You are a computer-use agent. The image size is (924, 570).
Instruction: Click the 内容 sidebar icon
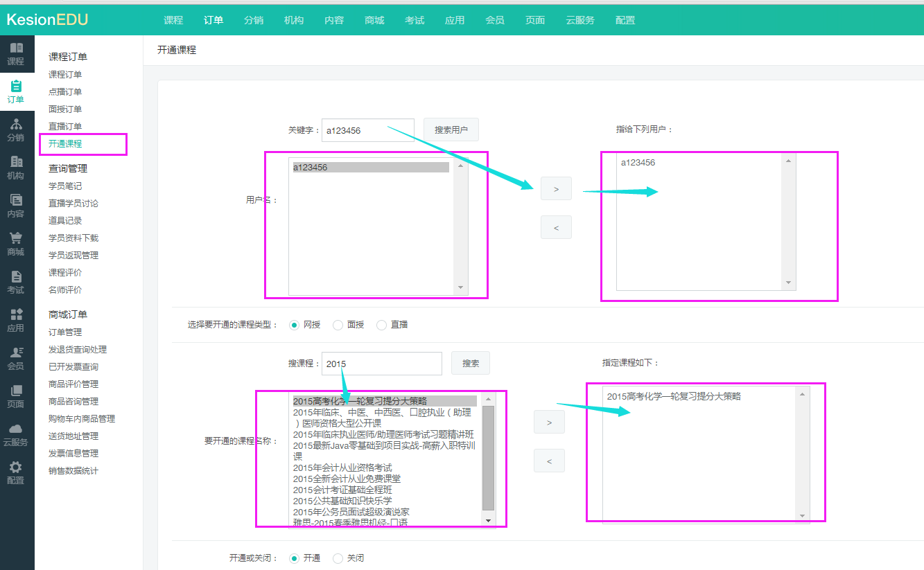(16, 200)
